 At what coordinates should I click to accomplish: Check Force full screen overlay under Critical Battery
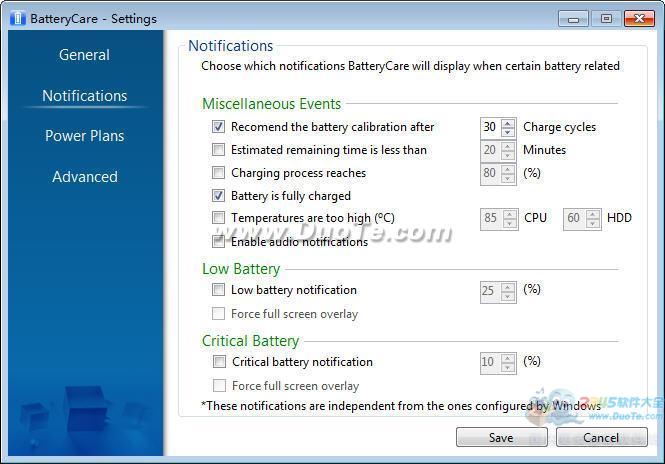219,386
